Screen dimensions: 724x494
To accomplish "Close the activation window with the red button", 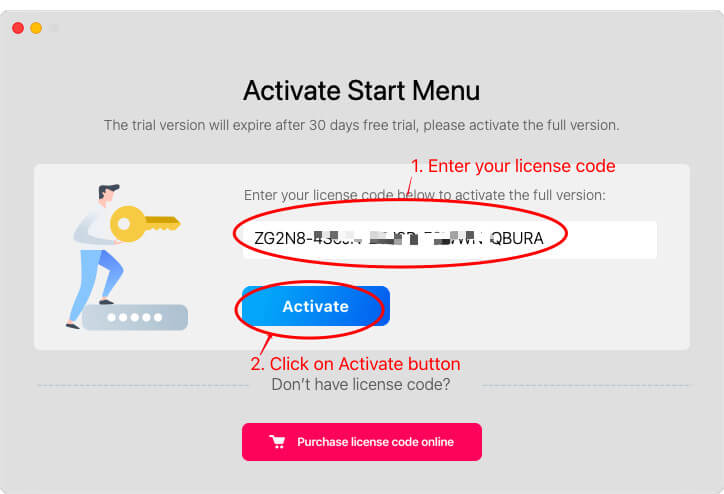I will click(18, 28).
